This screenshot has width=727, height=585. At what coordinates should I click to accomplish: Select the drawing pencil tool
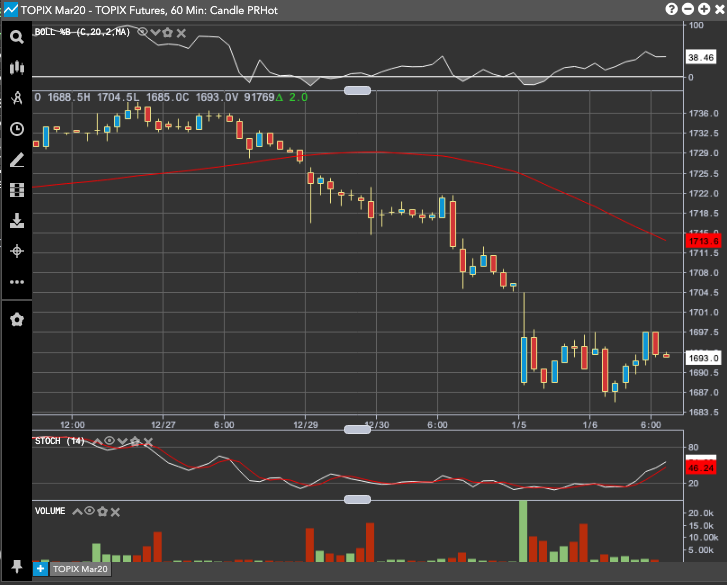[x=17, y=160]
